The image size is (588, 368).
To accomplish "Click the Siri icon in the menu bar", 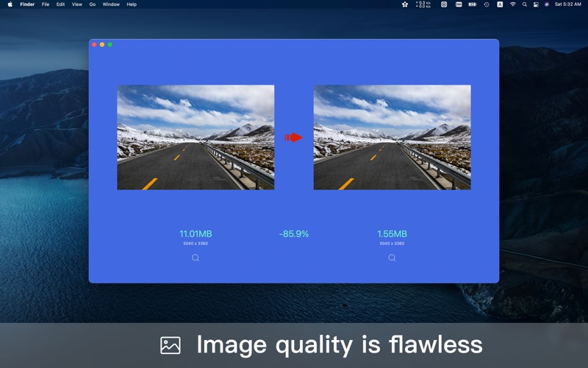I will click(547, 4).
